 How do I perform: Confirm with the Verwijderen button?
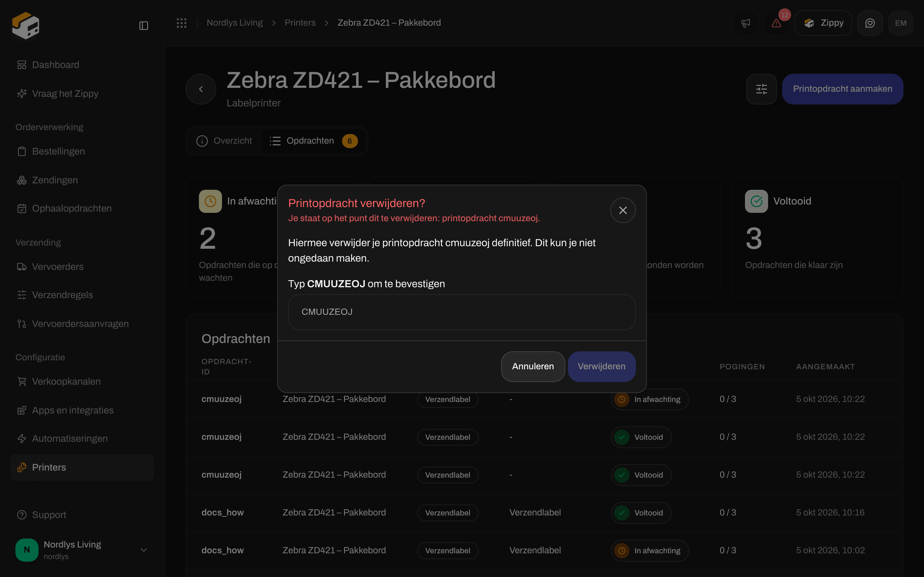click(x=601, y=366)
